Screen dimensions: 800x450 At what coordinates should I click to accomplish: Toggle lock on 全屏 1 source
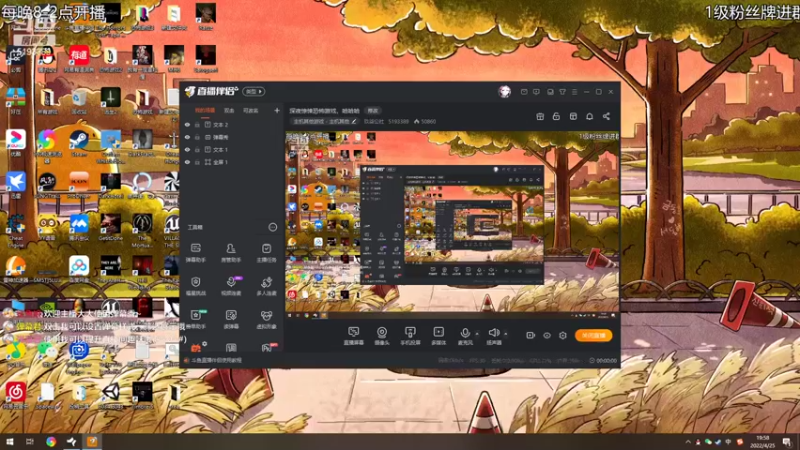pyautogui.click(x=197, y=162)
